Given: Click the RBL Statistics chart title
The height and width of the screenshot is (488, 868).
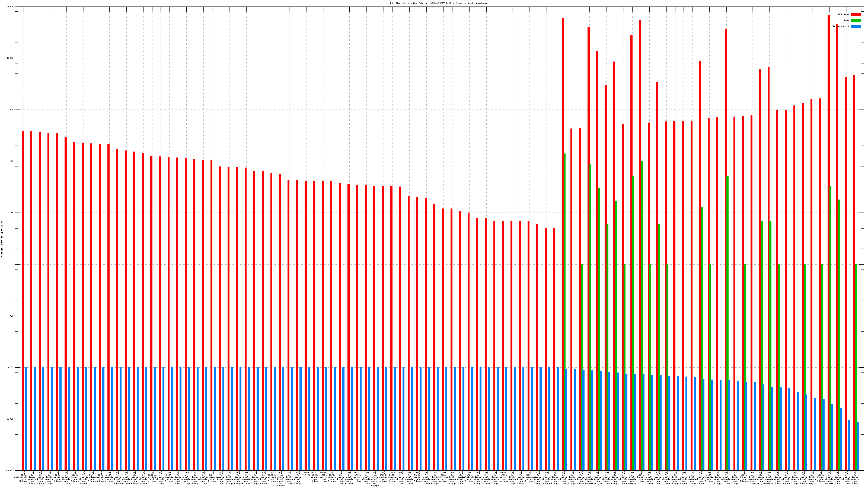Looking at the screenshot, I should [439, 3].
